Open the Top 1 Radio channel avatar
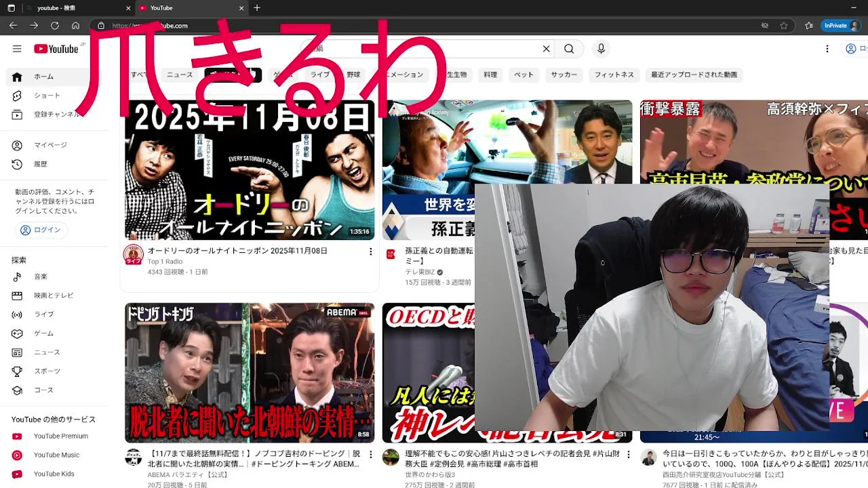Screen dimensions: 868x488 pyautogui.click(x=133, y=255)
